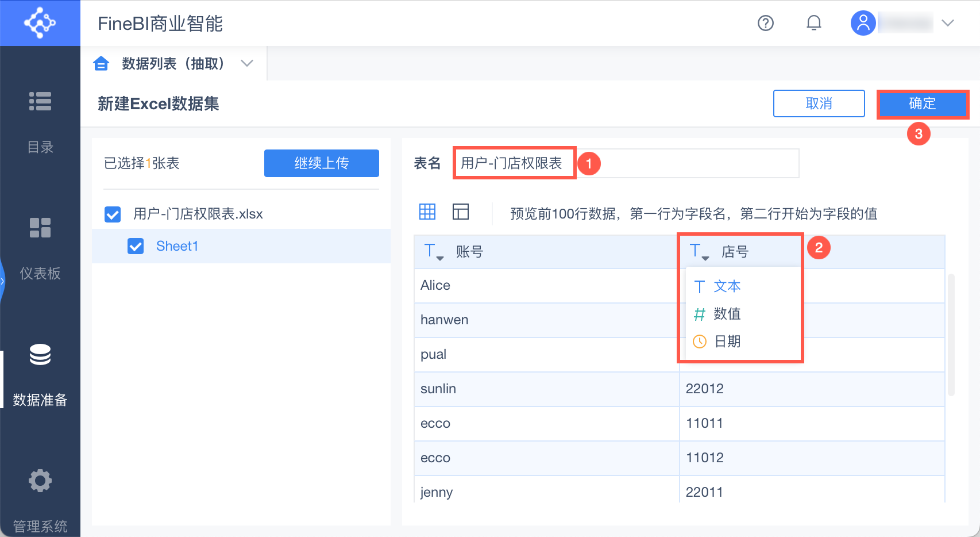Expand the user account dropdown arrow
Screen dimensions: 980x537
[x=948, y=23]
